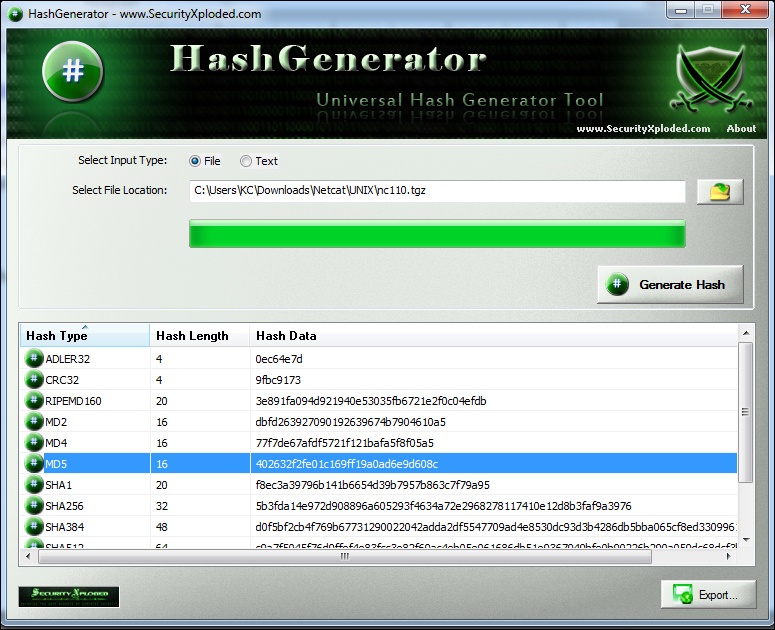This screenshot has height=630, width=775.
Task: Click the MD2 row hash icon
Action: pos(34,421)
